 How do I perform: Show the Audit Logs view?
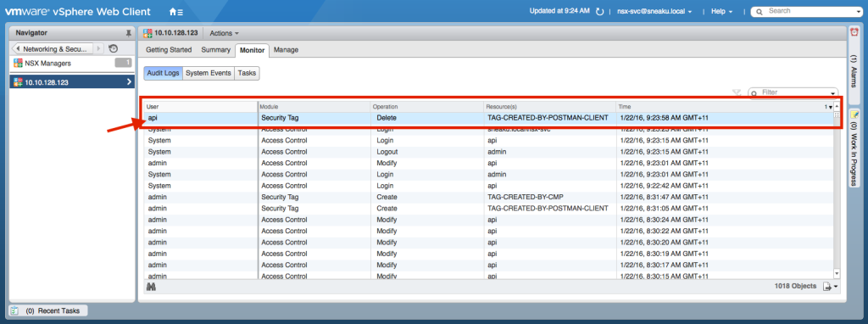[x=164, y=73]
